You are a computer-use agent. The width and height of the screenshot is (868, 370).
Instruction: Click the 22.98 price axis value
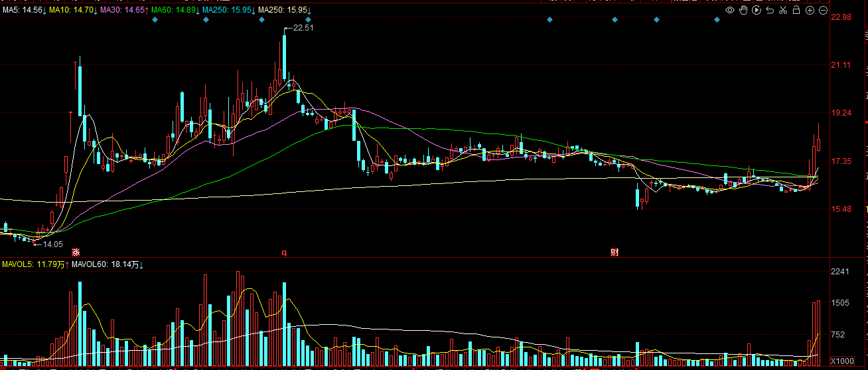point(841,17)
